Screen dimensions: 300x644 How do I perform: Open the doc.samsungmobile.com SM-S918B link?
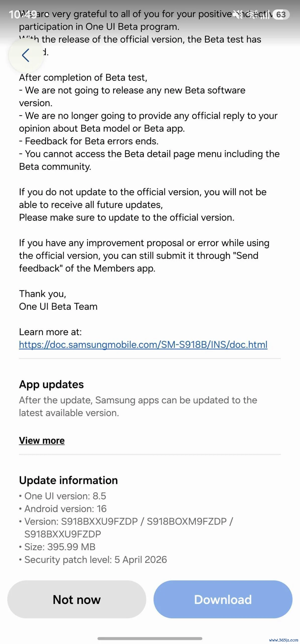click(143, 345)
